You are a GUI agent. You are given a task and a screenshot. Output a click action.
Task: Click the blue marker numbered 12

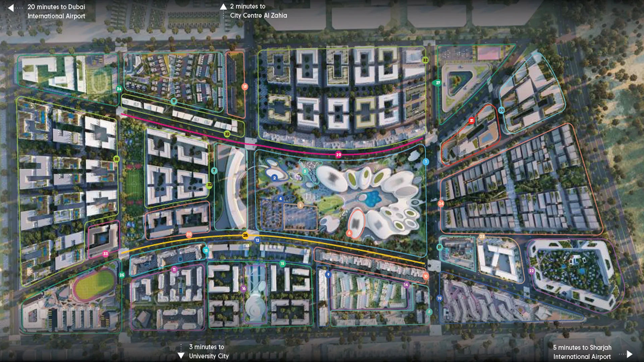(x=257, y=240)
